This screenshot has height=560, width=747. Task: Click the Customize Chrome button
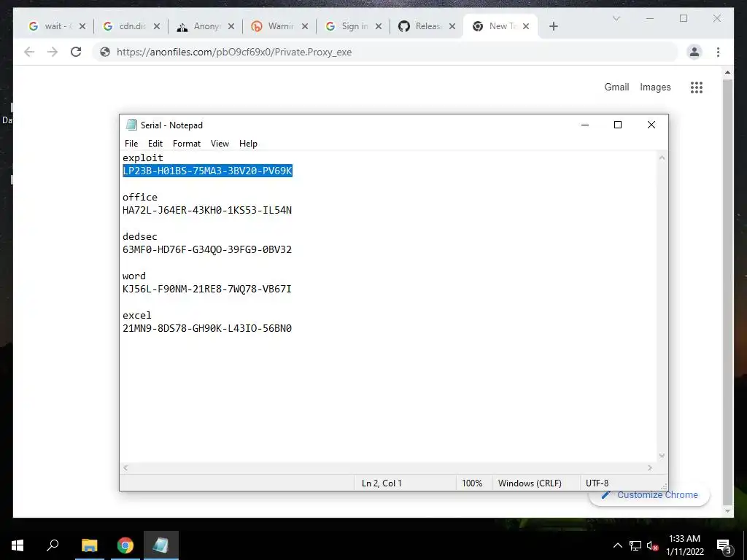[x=649, y=496]
